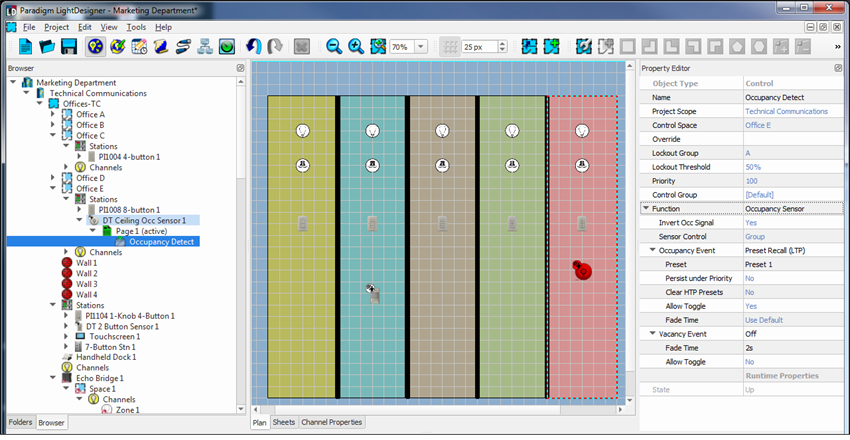850x440 pixels.
Task: Click the Technical Communications project scope link
Action: pos(786,111)
